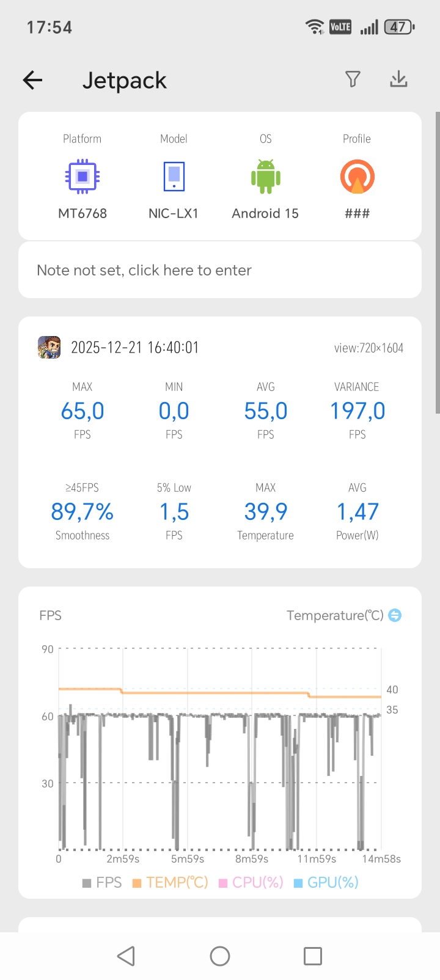Tap the back arrow icon
Screen dimensions: 440x980
[33, 80]
